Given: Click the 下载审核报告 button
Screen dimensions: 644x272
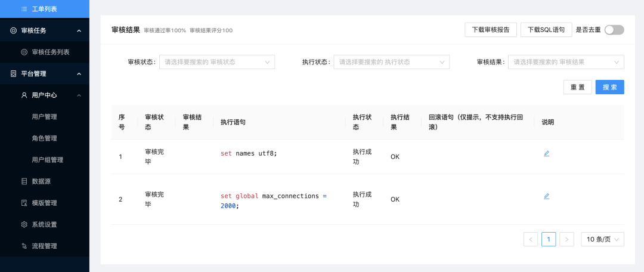Looking at the screenshot, I should [490, 30].
